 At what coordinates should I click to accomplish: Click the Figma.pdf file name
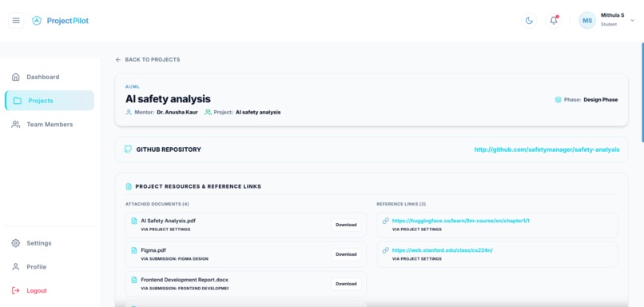tap(153, 250)
